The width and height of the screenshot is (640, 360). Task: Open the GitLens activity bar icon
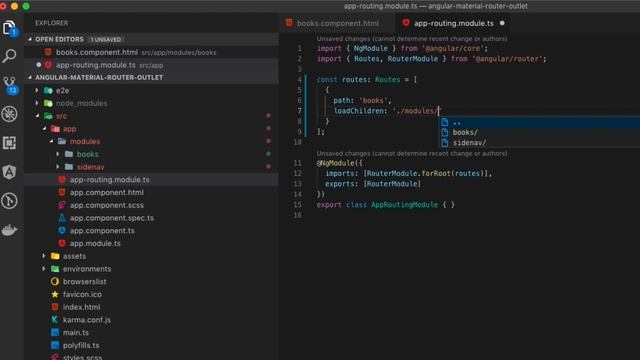pos(9,201)
